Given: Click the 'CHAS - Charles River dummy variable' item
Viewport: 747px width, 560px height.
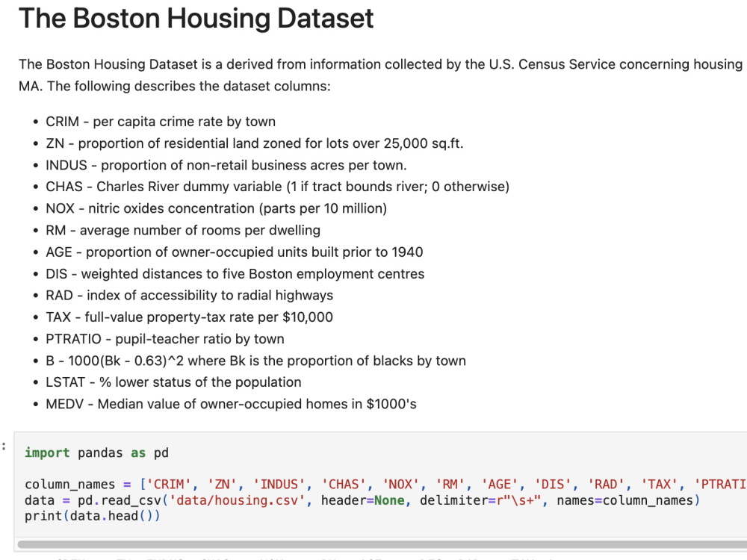Looking at the screenshot, I should click(277, 187).
